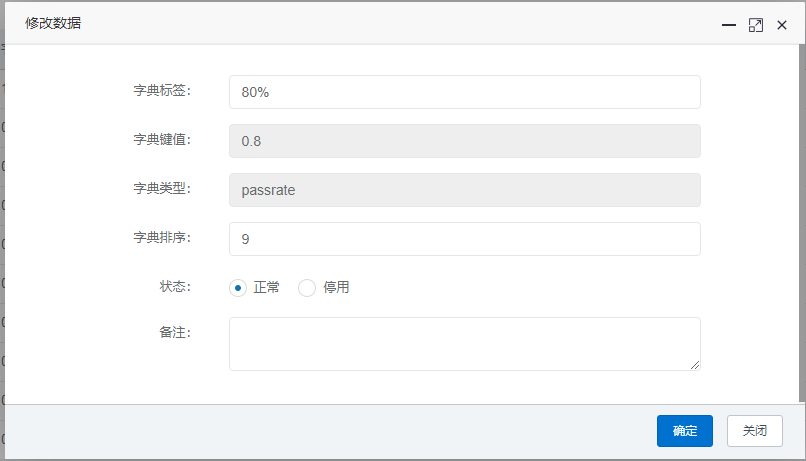The height and width of the screenshot is (461, 806).
Task: Click the 字典排序 field label
Action: point(162,237)
